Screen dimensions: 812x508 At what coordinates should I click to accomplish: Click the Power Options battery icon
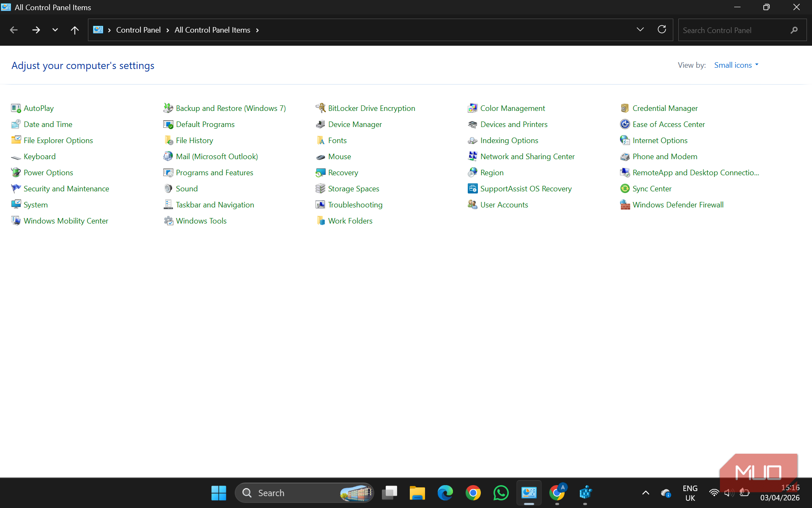point(16,173)
